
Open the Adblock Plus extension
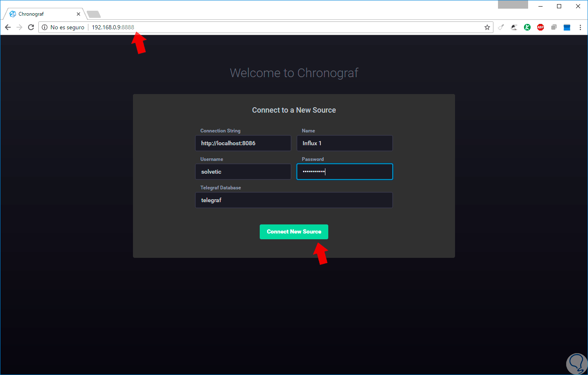click(541, 27)
